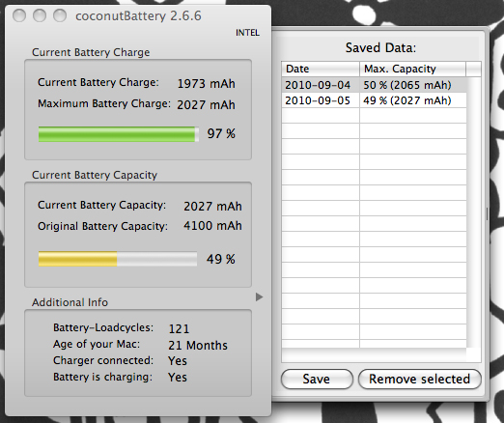
Task: Click the Remove selected button
Action: (x=420, y=379)
